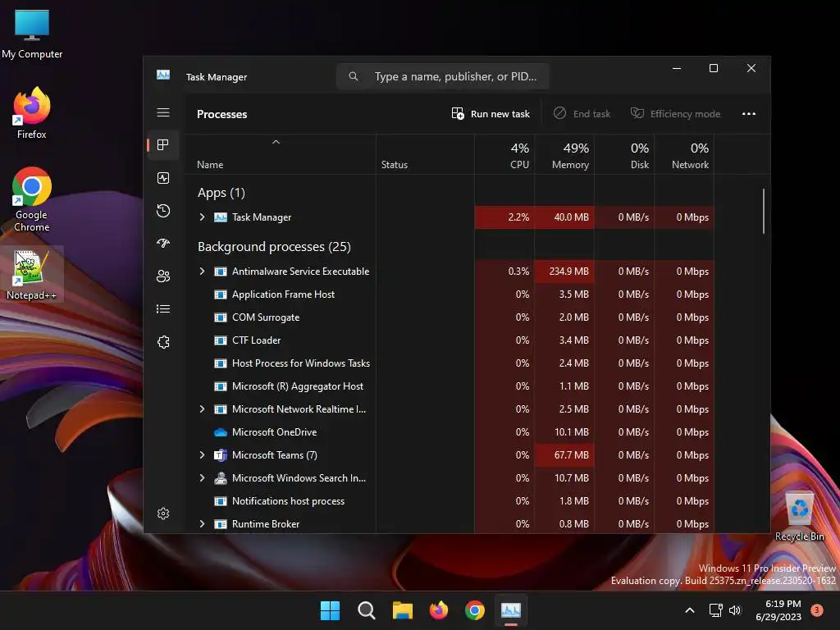The height and width of the screenshot is (630, 840).
Task: Focus the name, publisher, or PID search box
Action: point(443,76)
